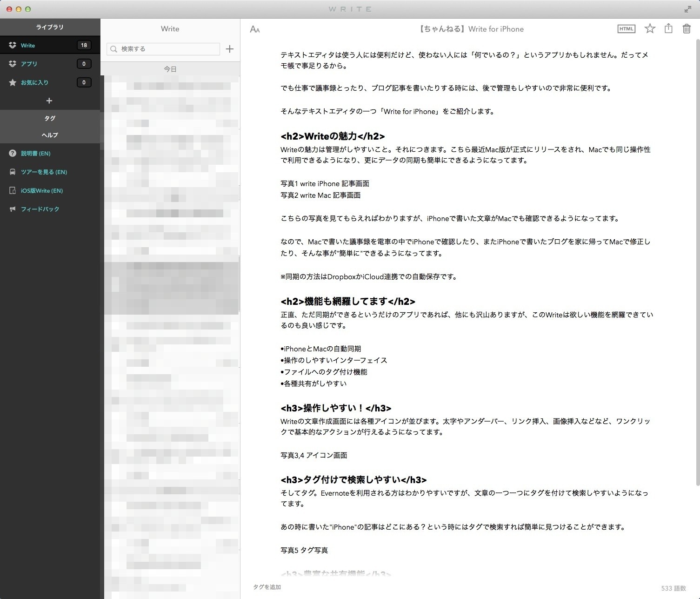Click the heading <h3>操作しやすい！</h3>
This screenshot has height=599, width=700.
[x=336, y=408]
